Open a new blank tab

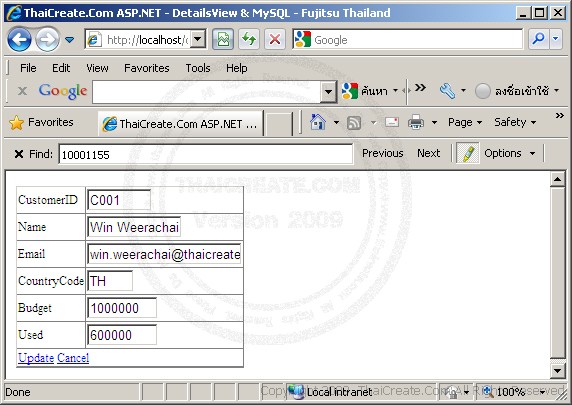(279, 124)
